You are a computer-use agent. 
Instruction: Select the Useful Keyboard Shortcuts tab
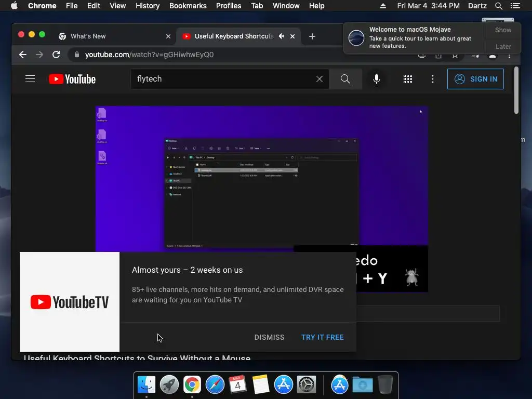coord(234,36)
